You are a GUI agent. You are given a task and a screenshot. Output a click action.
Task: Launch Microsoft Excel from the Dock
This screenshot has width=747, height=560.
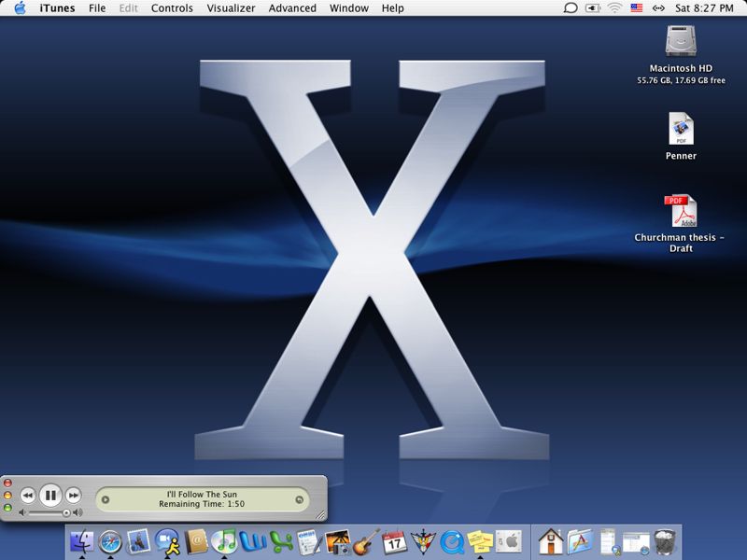tap(281, 542)
